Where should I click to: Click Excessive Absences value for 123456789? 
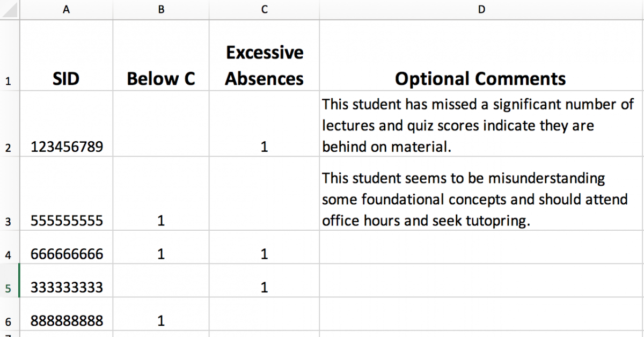pyautogui.click(x=264, y=146)
